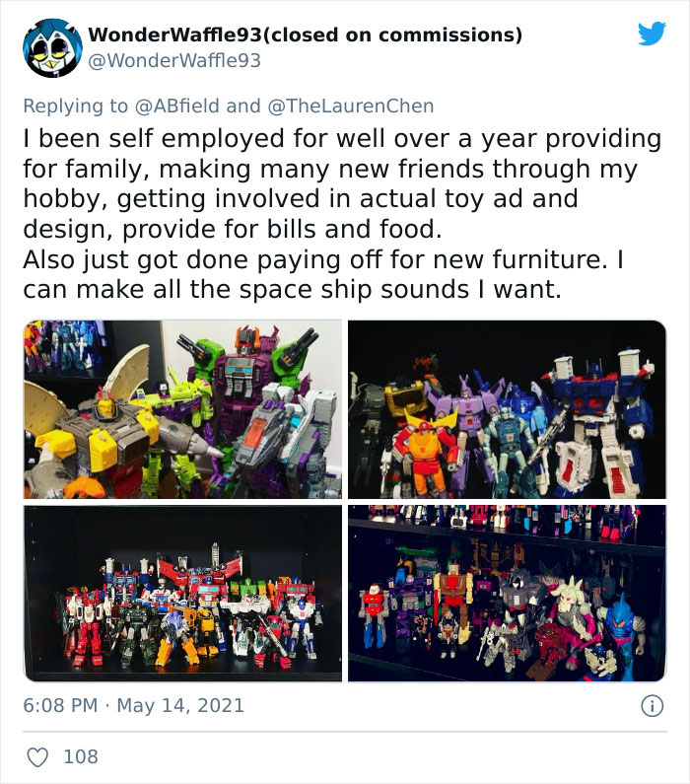Open the 6:08 PM May 14, 2021 timestamp

pos(133,705)
